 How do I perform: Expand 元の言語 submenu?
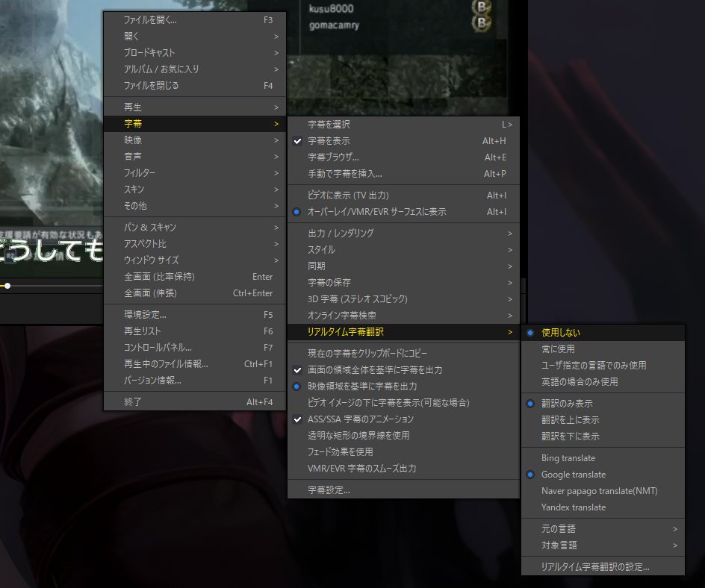click(603, 529)
